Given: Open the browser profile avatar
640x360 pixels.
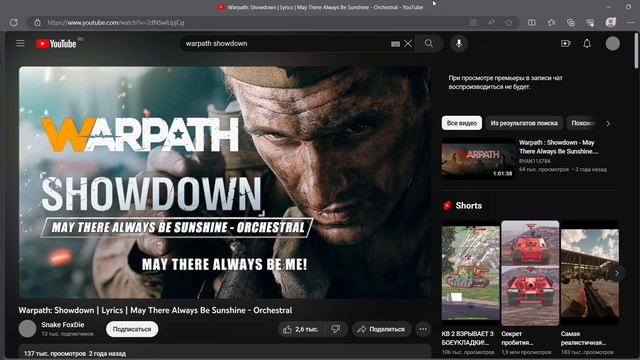Looking at the screenshot, I should click(x=611, y=22).
